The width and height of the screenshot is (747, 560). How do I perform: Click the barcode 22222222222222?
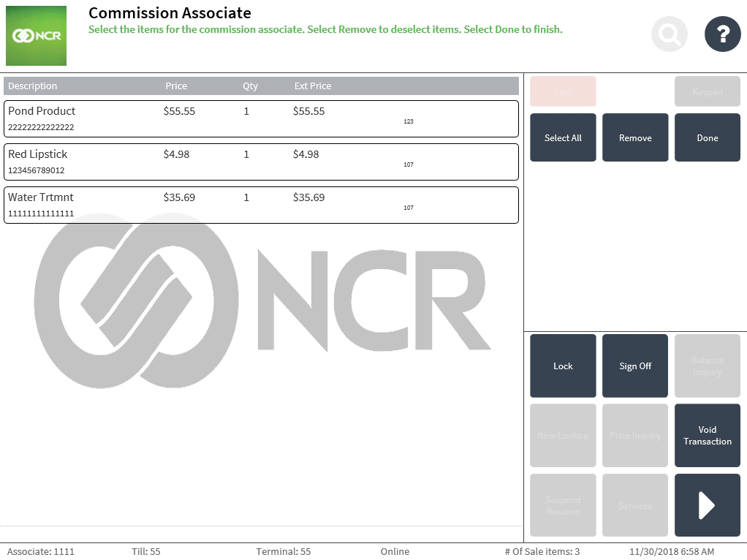pyautogui.click(x=41, y=127)
